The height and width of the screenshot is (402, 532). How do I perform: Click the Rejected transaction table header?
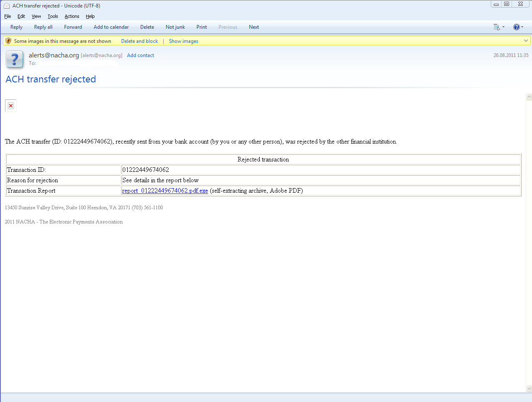pyautogui.click(x=263, y=159)
